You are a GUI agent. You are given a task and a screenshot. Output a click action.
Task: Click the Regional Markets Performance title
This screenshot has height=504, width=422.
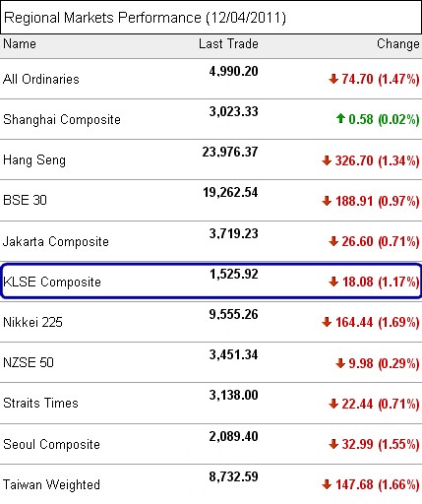click(145, 18)
